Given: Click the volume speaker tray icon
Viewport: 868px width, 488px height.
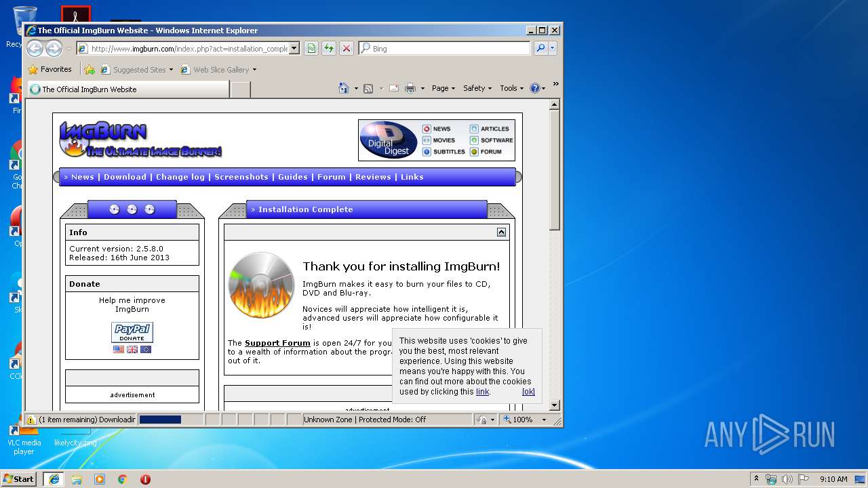Looking at the screenshot, I should (787, 479).
